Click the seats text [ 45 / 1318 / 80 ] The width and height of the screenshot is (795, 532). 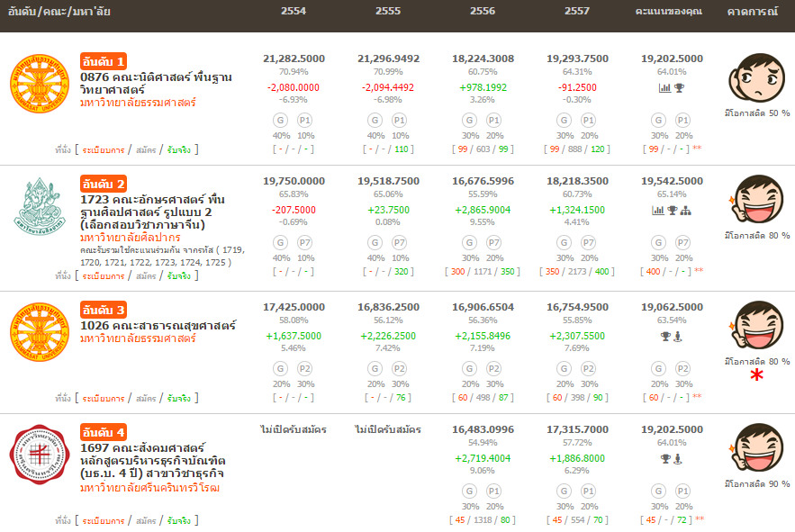(483, 519)
